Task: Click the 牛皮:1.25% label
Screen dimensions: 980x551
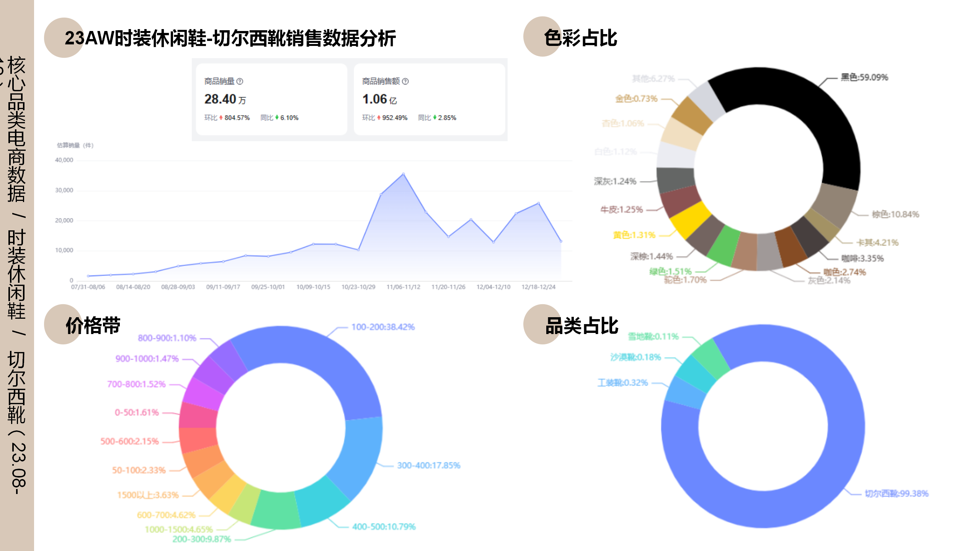Action: [621, 210]
